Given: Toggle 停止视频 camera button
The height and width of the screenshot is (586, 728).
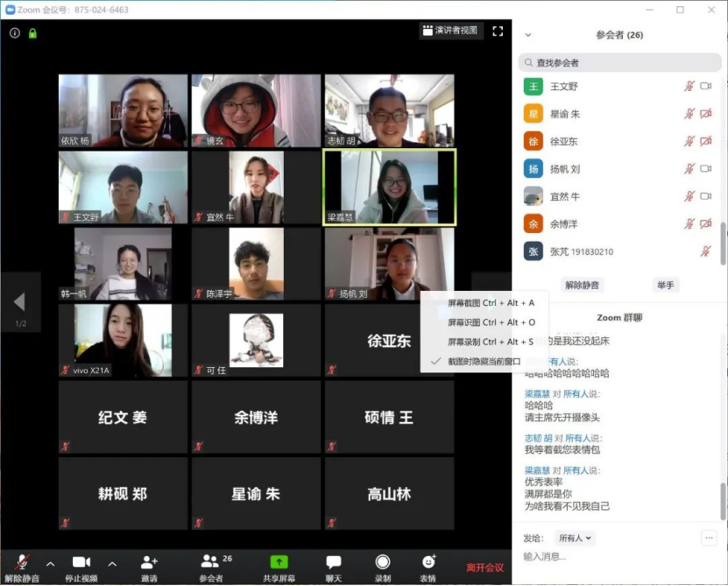Looking at the screenshot, I should (81, 562).
